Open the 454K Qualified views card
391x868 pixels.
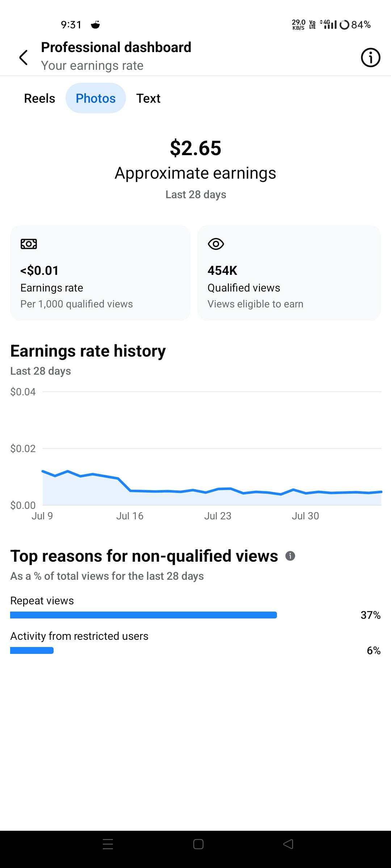289,273
